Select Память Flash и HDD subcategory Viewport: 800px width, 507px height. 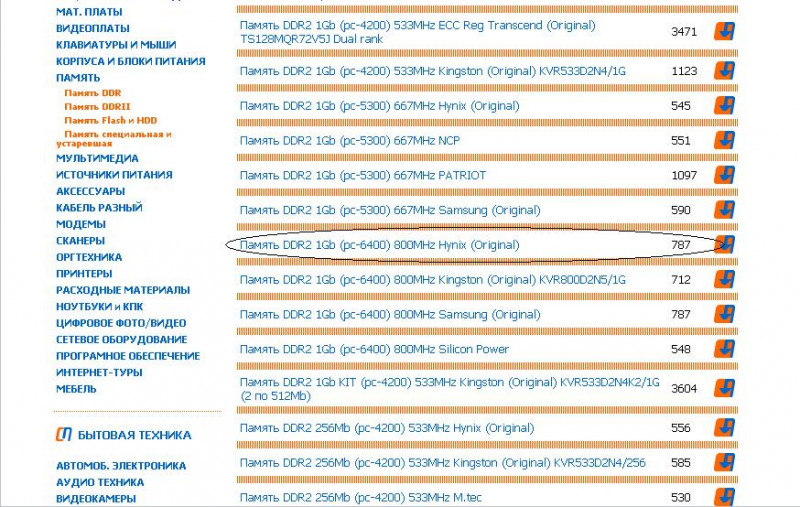110,120
